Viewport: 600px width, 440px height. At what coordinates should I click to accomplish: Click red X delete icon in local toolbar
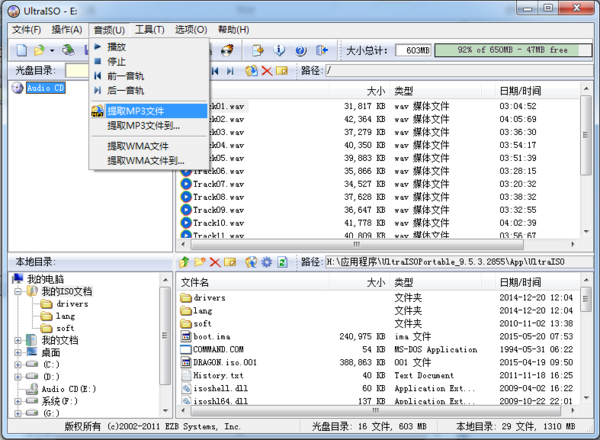[x=215, y=262]
